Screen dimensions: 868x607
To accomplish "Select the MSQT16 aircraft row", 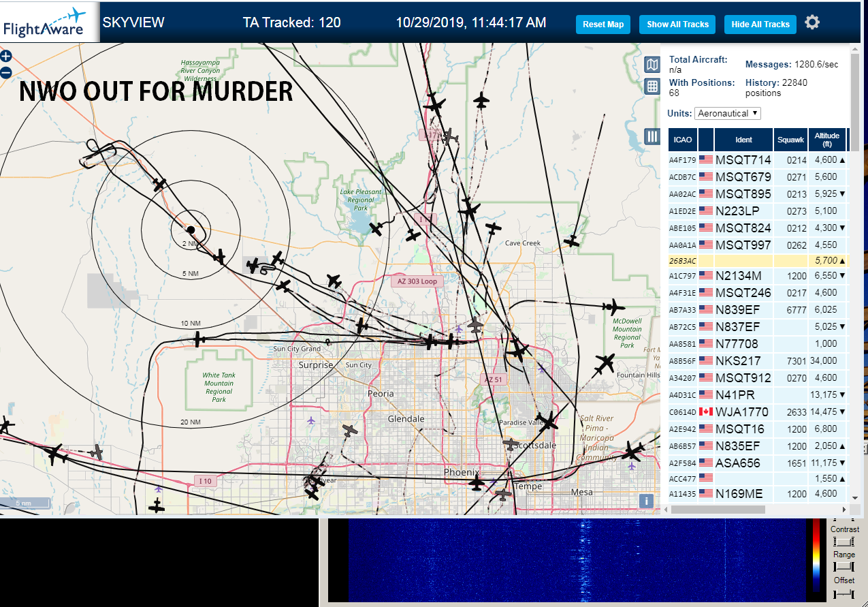I will (x=758, y=429).
